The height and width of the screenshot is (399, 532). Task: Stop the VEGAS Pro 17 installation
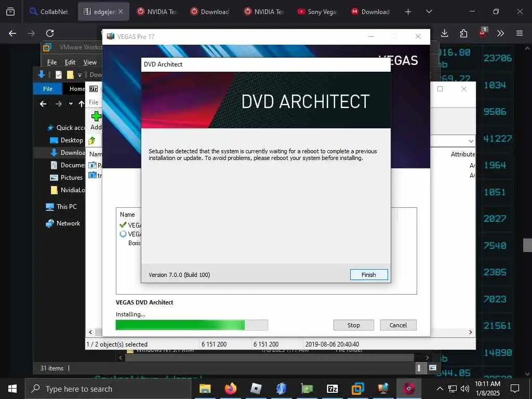[353, 325]
